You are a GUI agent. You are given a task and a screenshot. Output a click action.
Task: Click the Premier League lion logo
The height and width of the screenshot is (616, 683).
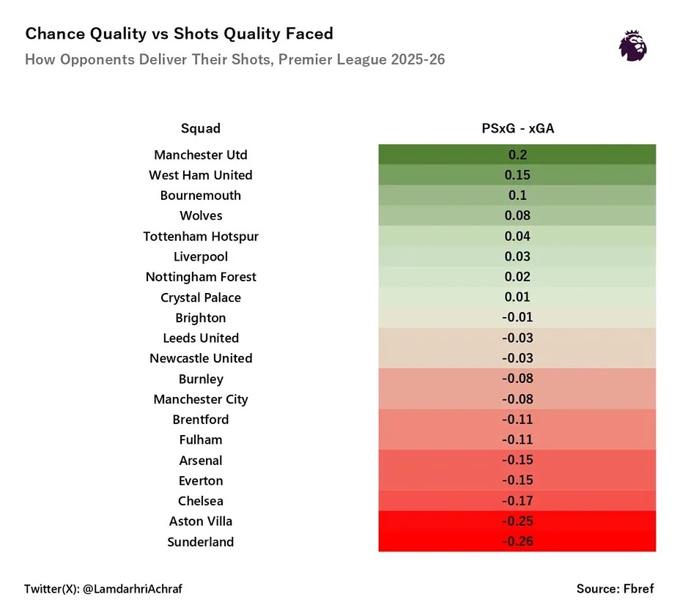pyautogui.click(x=633, y=45)
